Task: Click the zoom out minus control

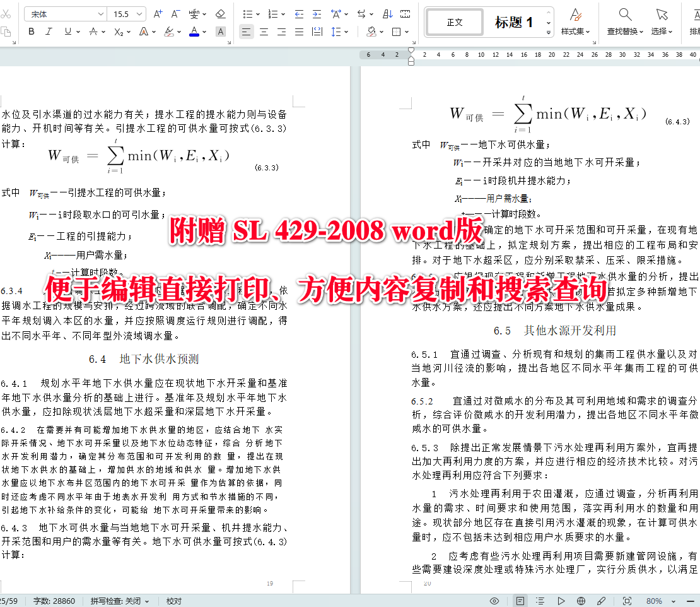Action: click(x=691, y=601)
